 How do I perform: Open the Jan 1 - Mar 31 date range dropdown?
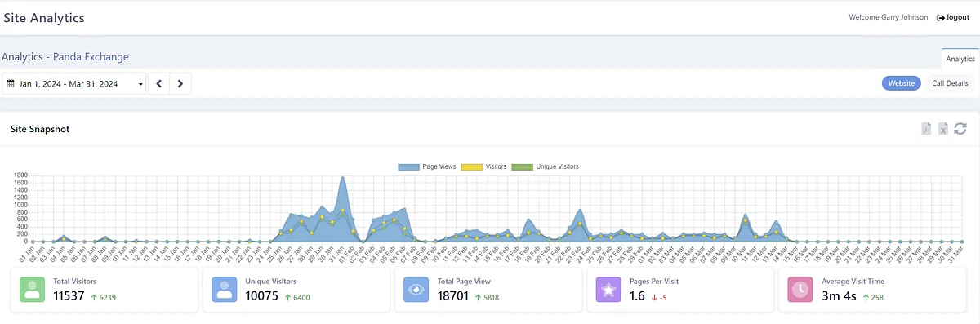[74, 83]
